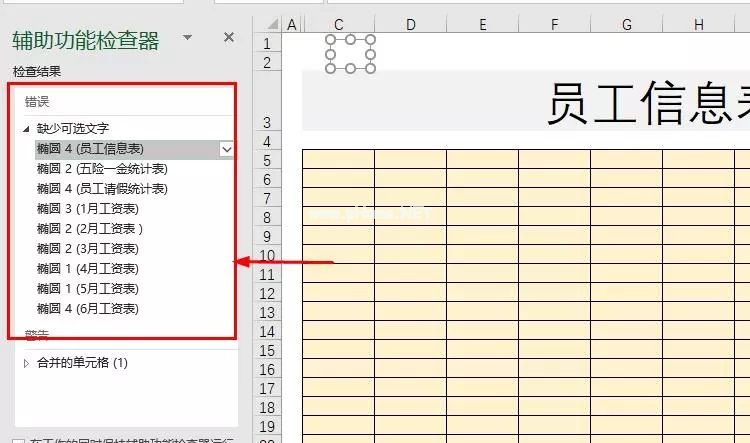
Task: Open the task pane options arrow
Action: [x=187, y=38]
